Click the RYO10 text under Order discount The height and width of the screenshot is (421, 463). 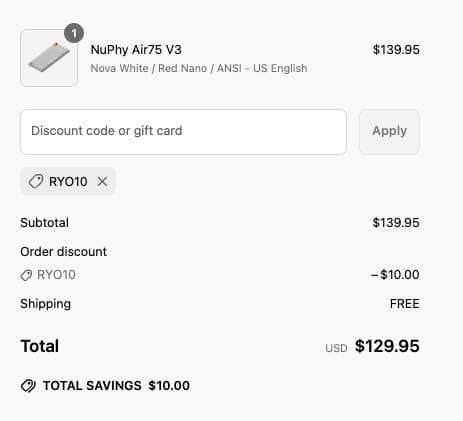56,275
